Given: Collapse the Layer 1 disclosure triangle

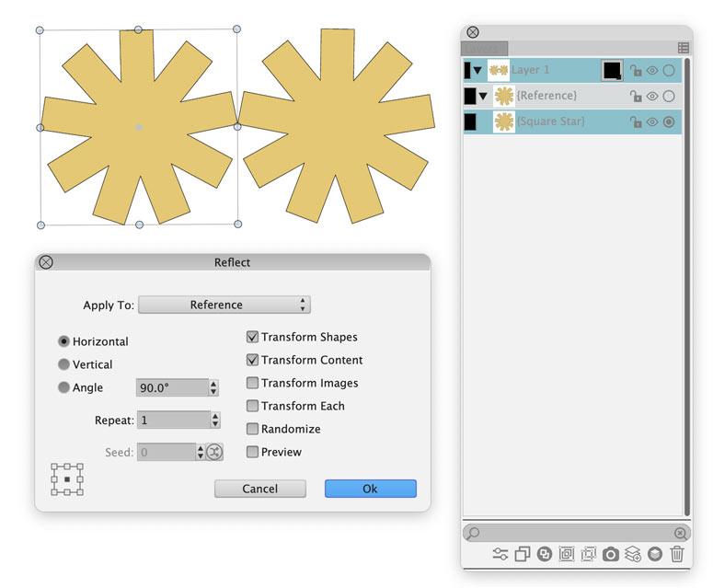Looking at the screenshot, I should click(477, 70).
